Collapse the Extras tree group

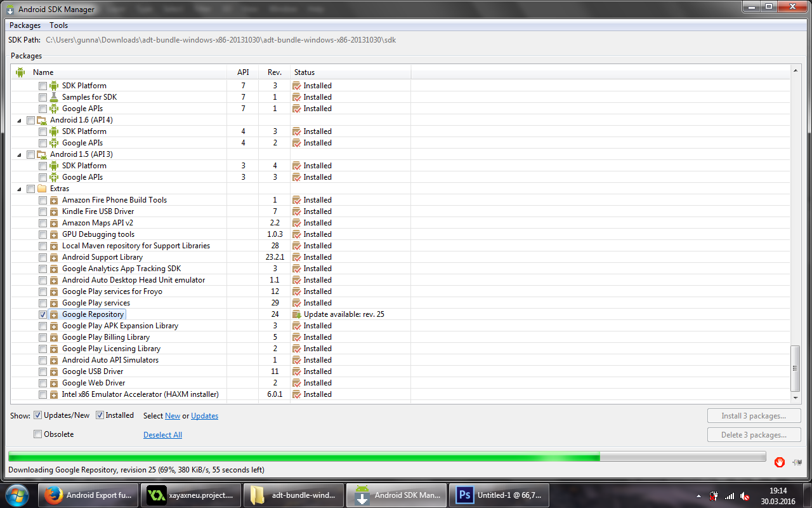[x=19, y=189]
